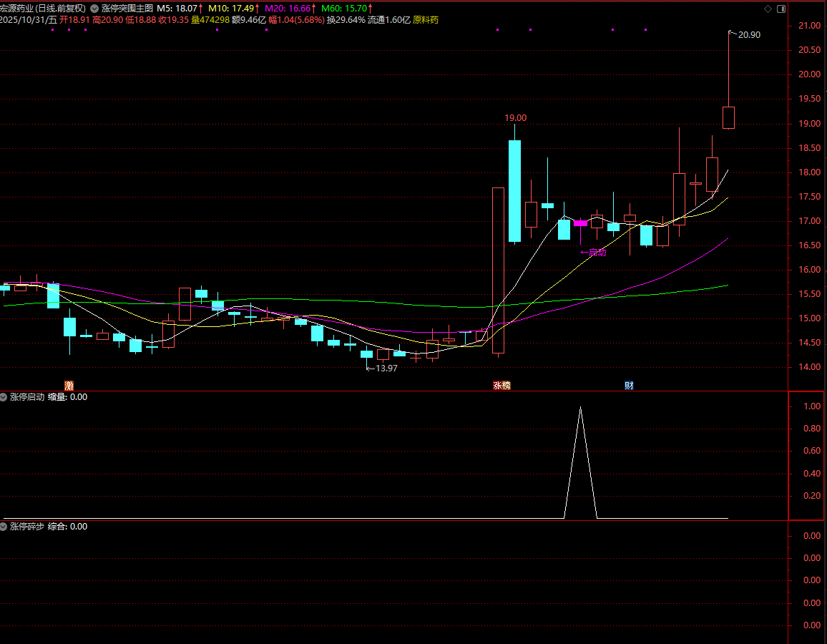The width and height of the screenshot is (827, 644).
Task: Select the M5 moving average label
Action: pos(180,9)
